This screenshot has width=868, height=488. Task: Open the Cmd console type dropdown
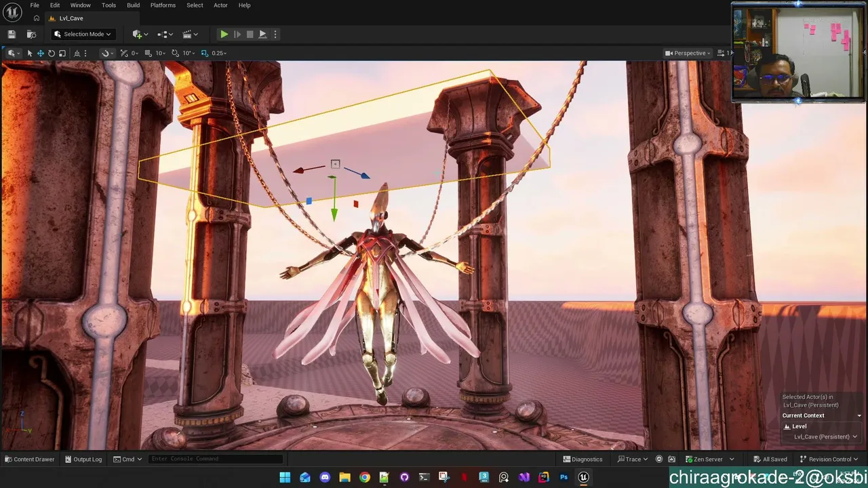click(127, 459)
